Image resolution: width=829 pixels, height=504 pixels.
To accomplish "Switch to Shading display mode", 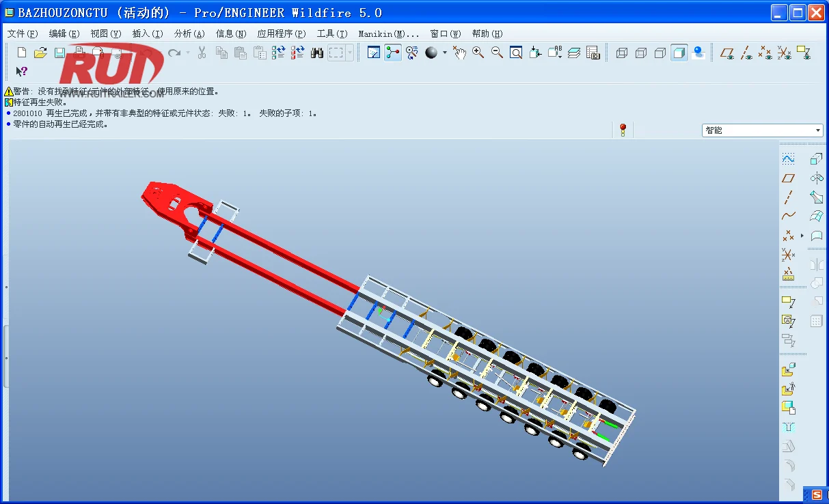I will [679, 53].
